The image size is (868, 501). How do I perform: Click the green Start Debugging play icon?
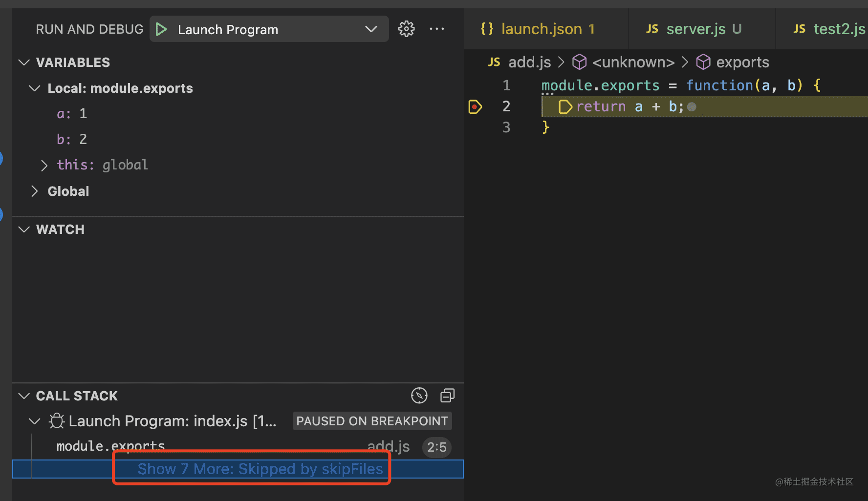[161, 30]
